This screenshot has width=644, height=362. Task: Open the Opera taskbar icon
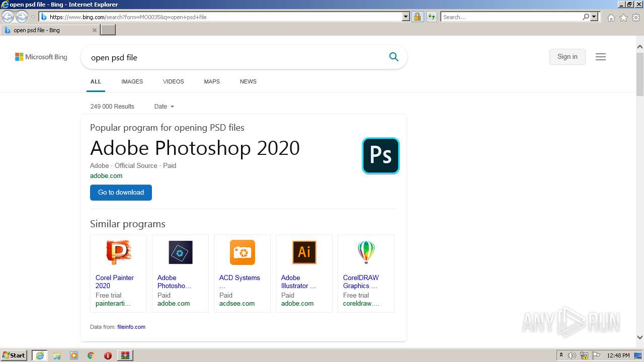pos(108,355)
